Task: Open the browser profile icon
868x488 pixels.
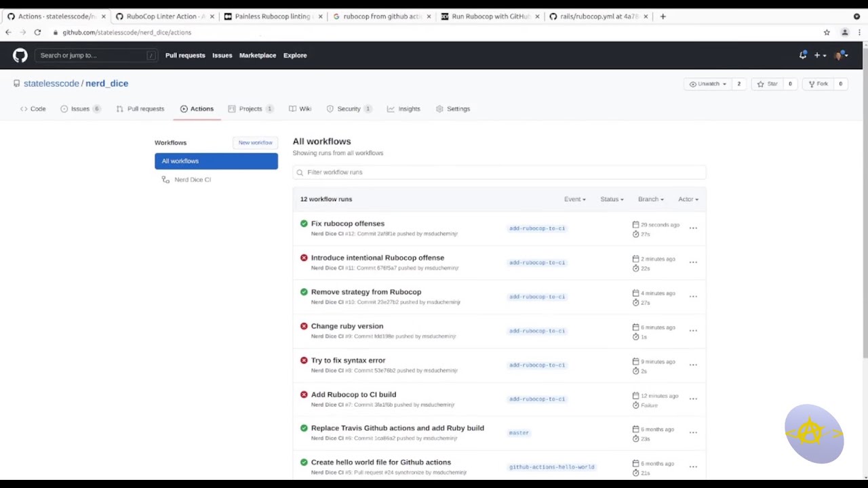Action: (844, 33)
